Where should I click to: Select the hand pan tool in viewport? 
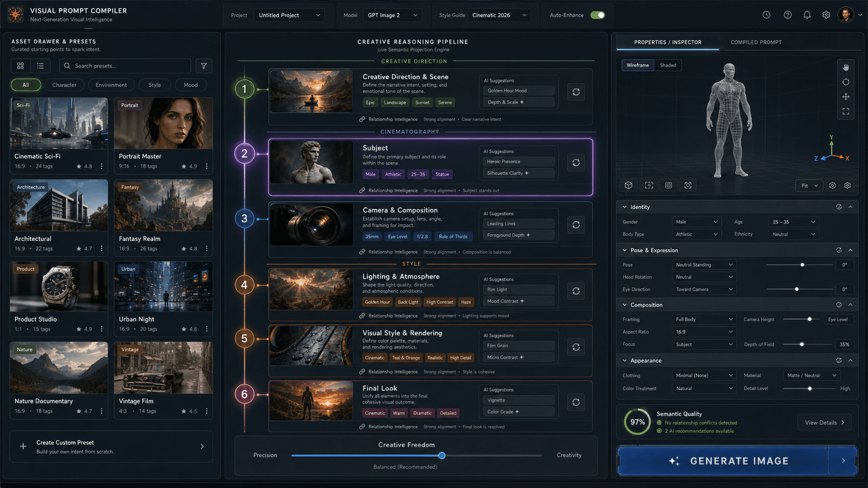coord(846,67)
